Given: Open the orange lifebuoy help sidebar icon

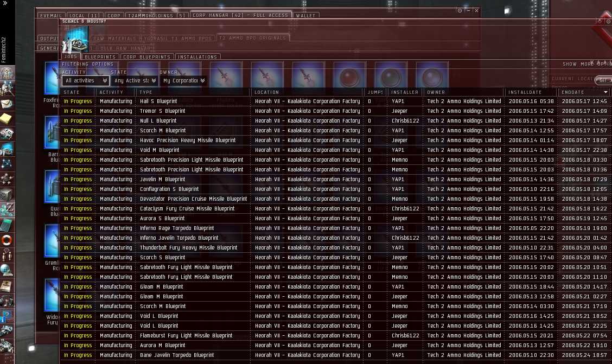Looking at the screenshot, I should tap(7, 240).
